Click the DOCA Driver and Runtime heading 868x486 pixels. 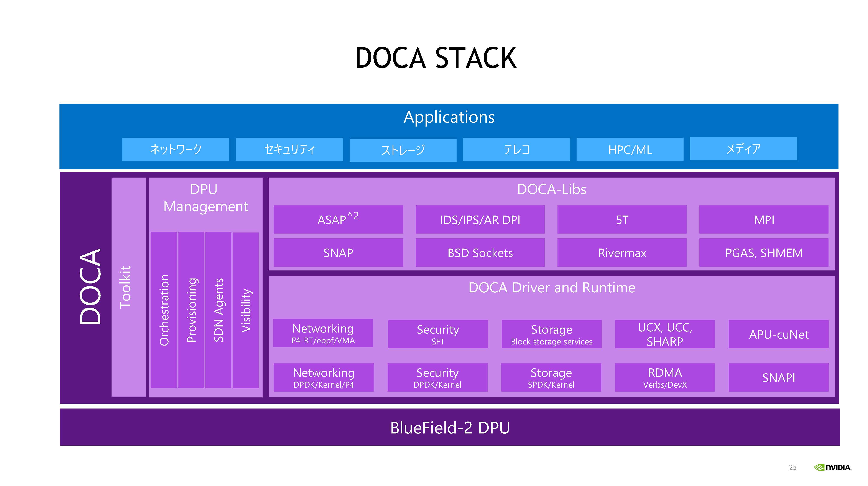point(552,288)
